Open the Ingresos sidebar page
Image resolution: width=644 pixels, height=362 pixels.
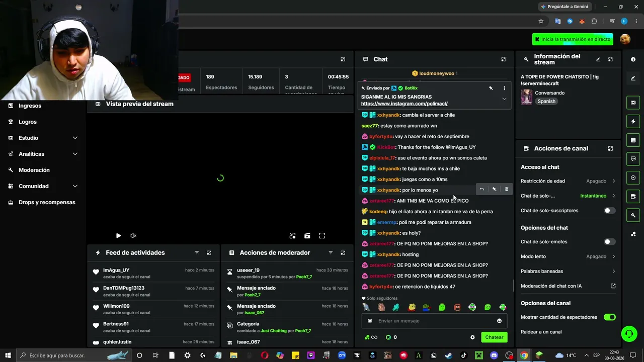pyautogui.click(x=30, y=106)
